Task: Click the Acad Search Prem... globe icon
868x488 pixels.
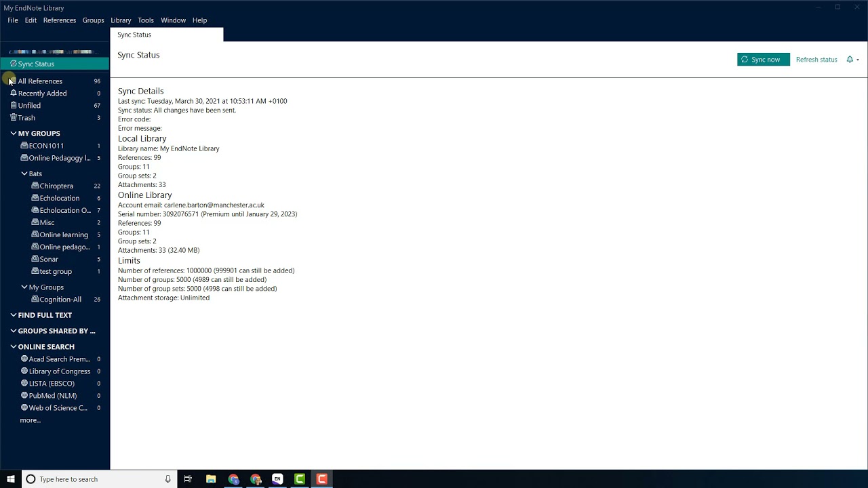Action: click(24, 359)
